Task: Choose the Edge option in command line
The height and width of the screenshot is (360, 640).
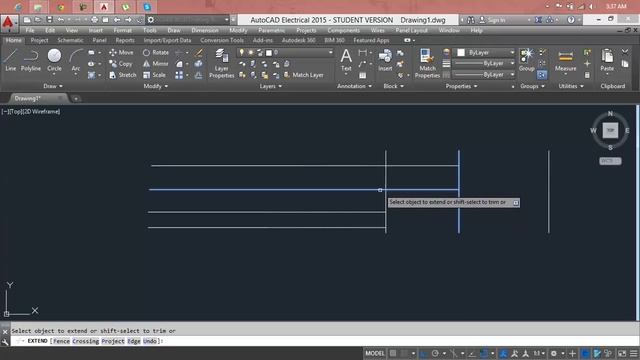Action: click(x=134, y=341)
